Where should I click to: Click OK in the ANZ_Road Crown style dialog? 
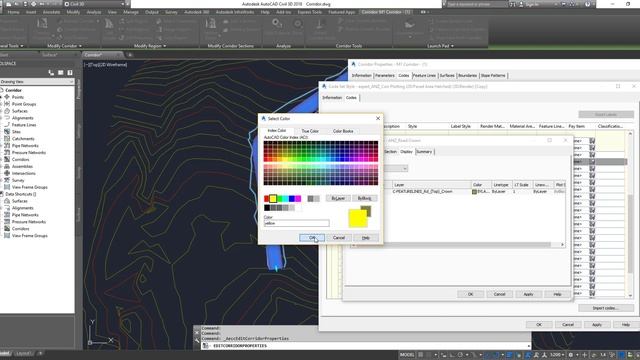[x=470, y=294]
